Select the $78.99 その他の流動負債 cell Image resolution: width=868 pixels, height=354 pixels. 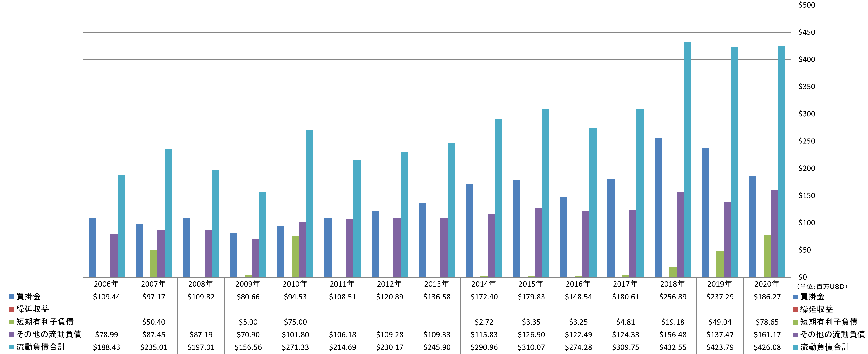[x=106, y=335]
